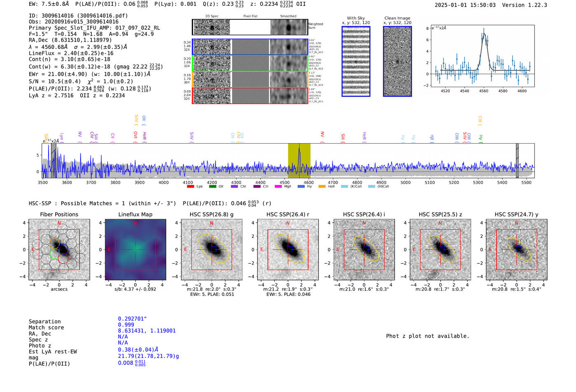This screenshot has width=576, height=392.
Task: Click the Primary Spec_Slot_IFU_AMP text
Action: click(x=94, y=28)
